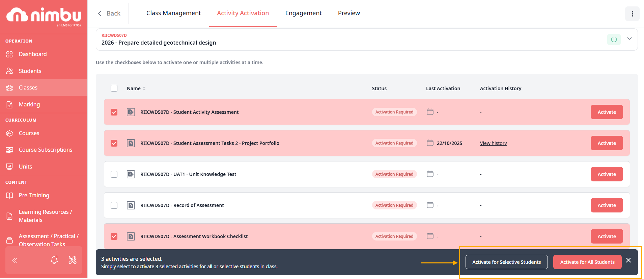Check the UAT1 Unit Knowledge Test checkbox
This screenshot has width=644, height=279.
coord(114,174)
